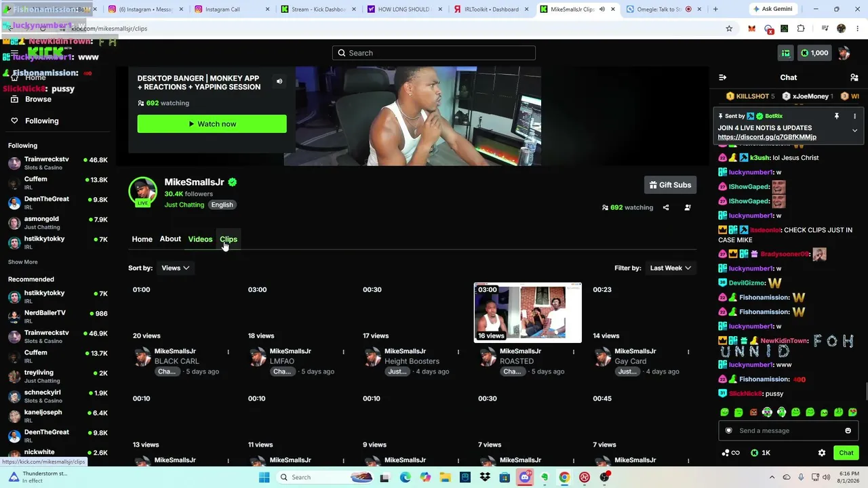Open the Following sidebar item

pyautogui.click(x=42, y=121)
